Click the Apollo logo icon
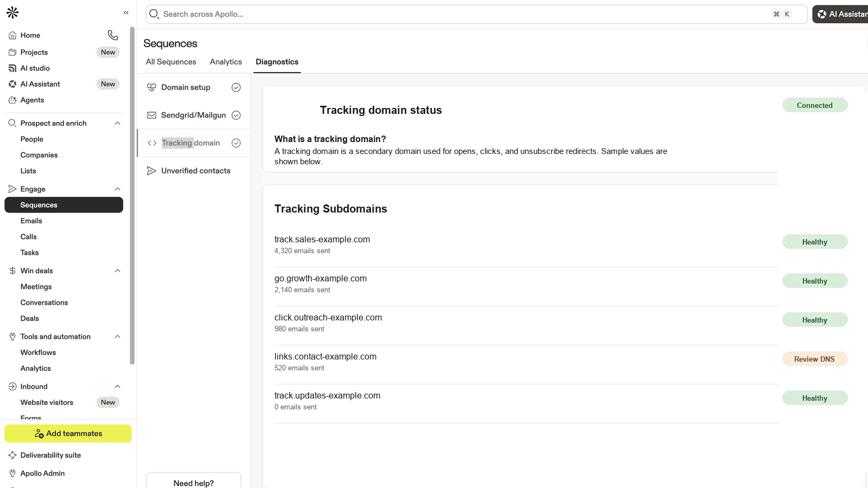Image resolution: width=868 pixels, height=488 pixels. tap(12, 12)
